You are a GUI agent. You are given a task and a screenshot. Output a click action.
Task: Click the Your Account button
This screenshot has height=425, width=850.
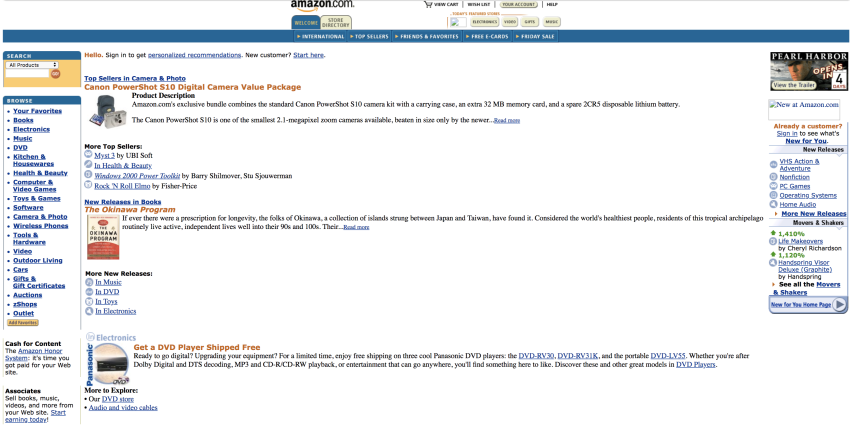(518, 4)
